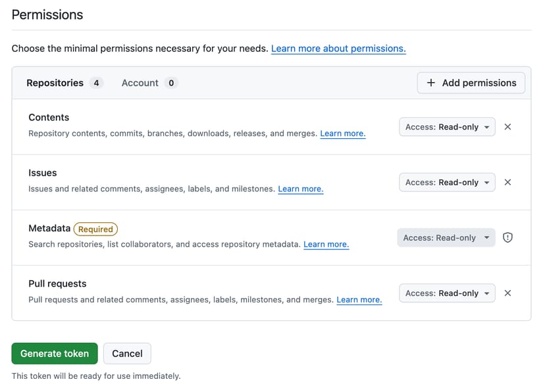Viewport: 545px width, 392px height.
Task: Open the Learn more about permissions link
Action: [x=338, y=49]
